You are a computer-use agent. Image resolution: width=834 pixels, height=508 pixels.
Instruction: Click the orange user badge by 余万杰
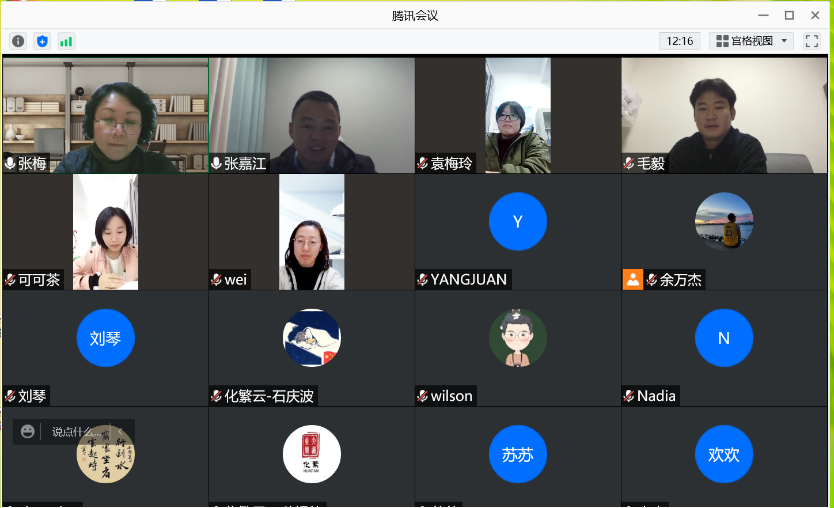(x=633, y=279)
